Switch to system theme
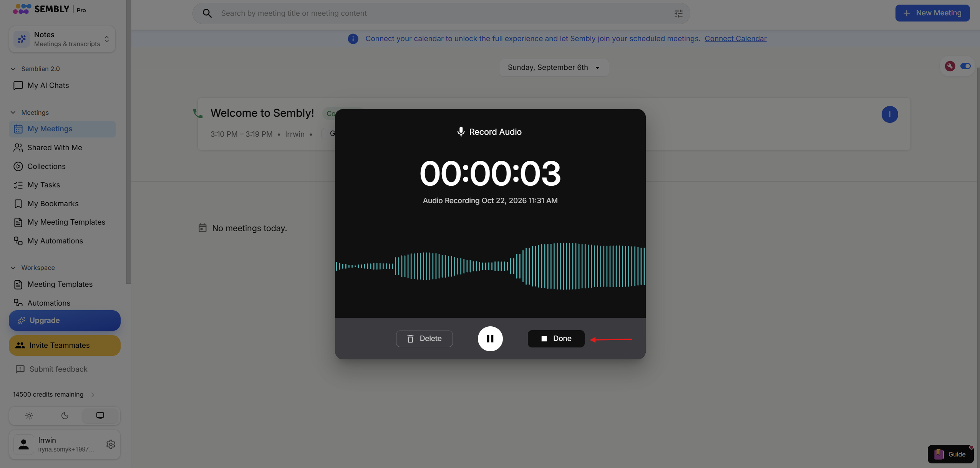 pos(100,416)
